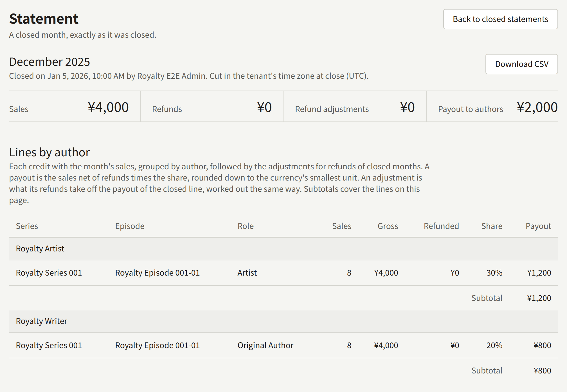Click the Artist role cell
567x392 pixels.
pyautogui.click(x=247, y=273)
